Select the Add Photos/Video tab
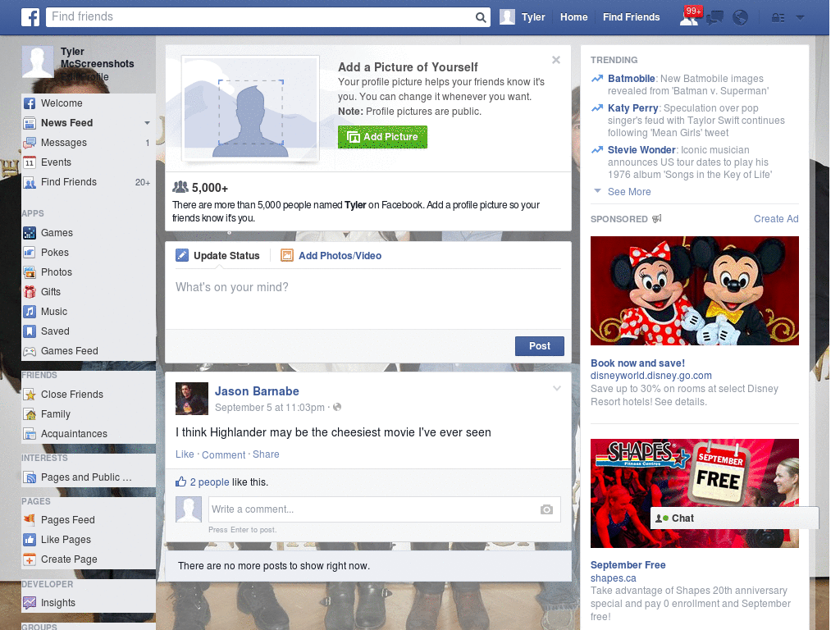The height and width of the screenshot is (630, 840). pyautogui.click(x=331, y=256)
